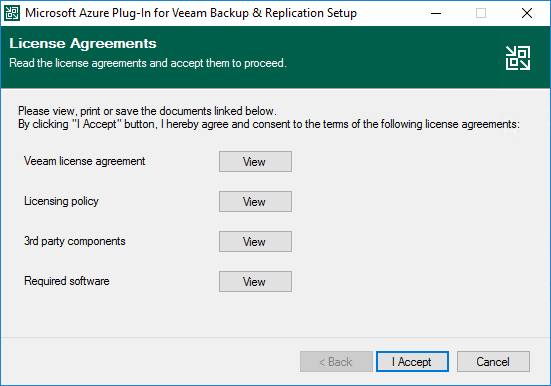The height and width of the screenshot is (386, 551).
Task: Click the Veeam logo in green header
Action: click(518, 58)
